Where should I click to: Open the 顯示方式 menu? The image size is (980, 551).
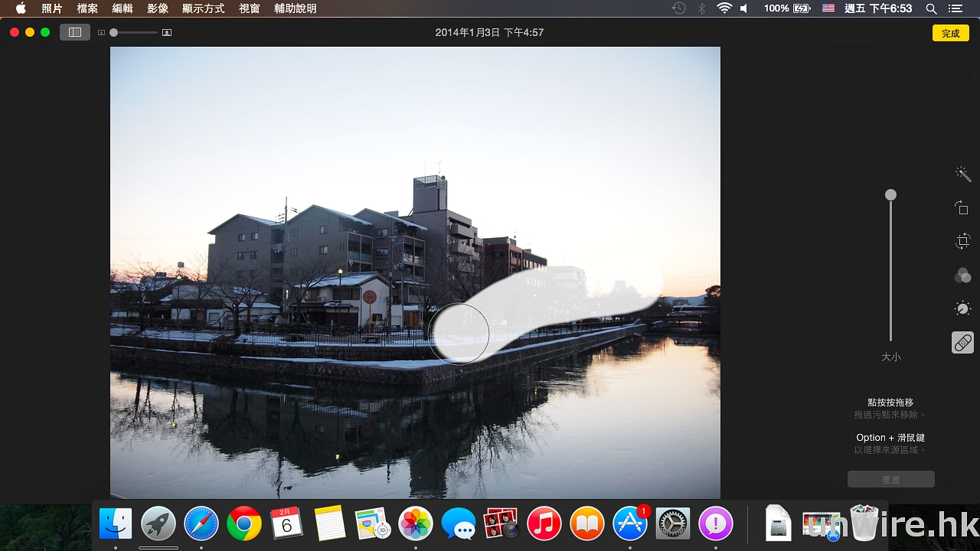pyautogui.click(x=204, y=8)
